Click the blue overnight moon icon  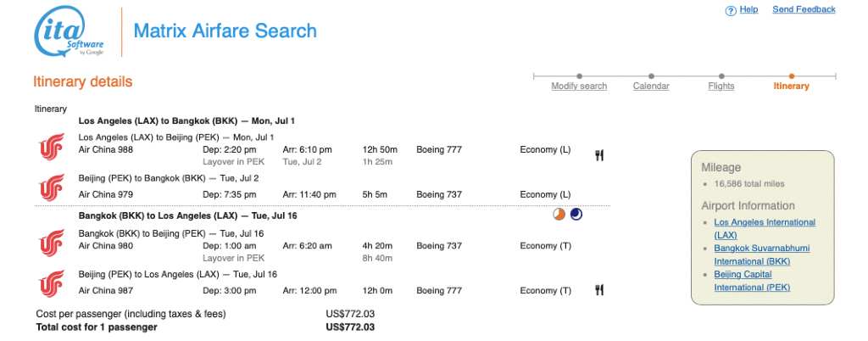(576, 215)
